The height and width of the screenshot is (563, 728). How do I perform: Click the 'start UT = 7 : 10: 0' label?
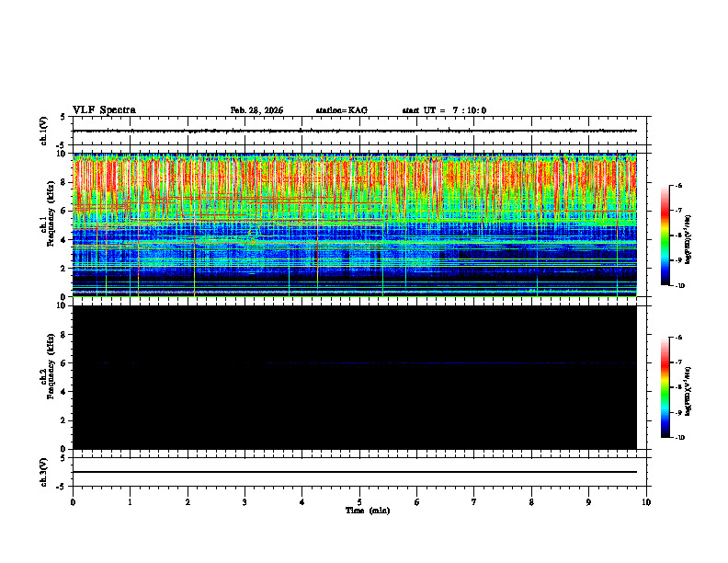tap(444, 110)
